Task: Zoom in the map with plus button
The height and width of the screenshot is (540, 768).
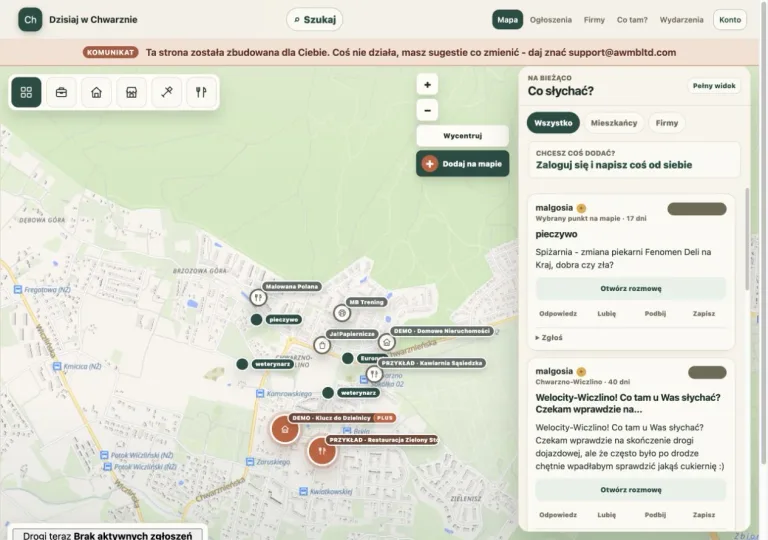Action: click(427, 85)
